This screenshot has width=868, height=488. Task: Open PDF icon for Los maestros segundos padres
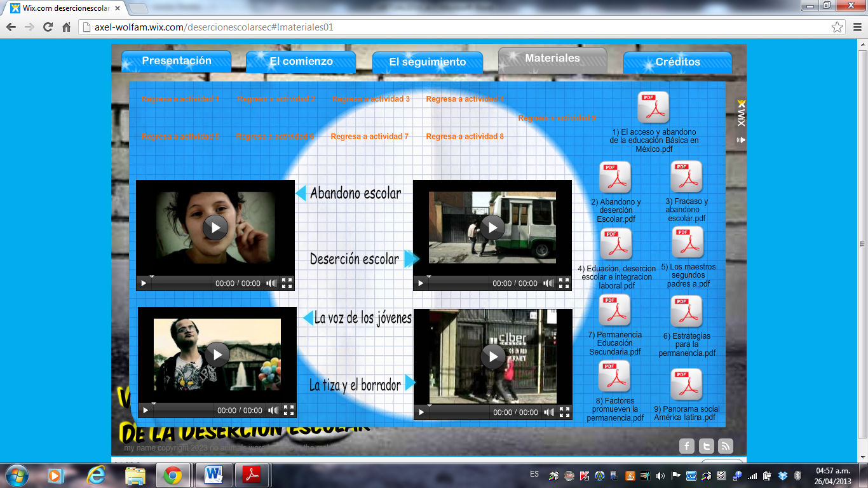point(688,242)
